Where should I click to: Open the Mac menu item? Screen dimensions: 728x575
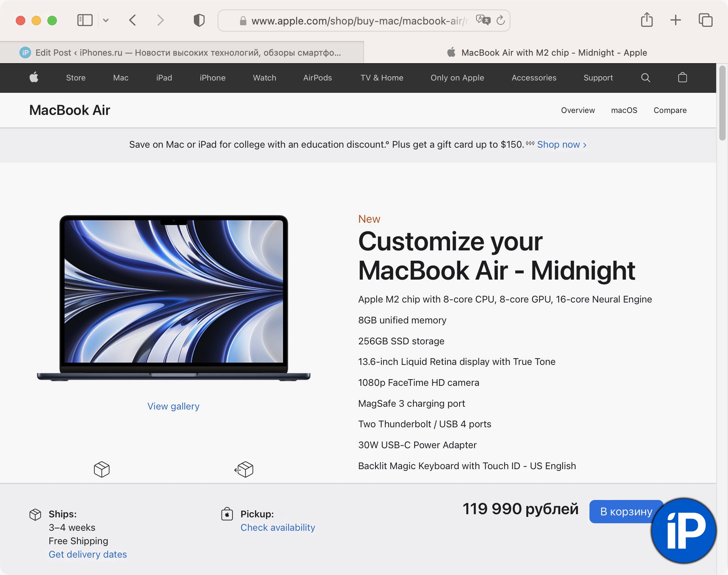(x=121, y=78)
